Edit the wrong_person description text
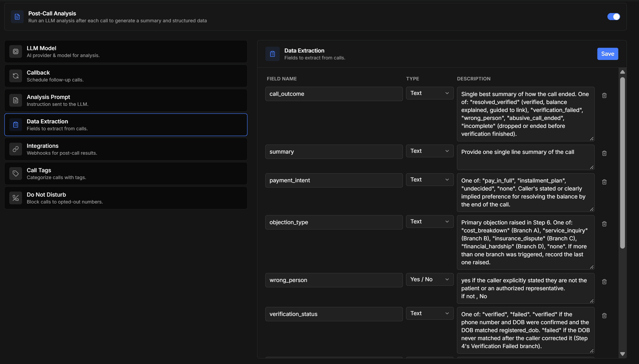 [526, 289]
